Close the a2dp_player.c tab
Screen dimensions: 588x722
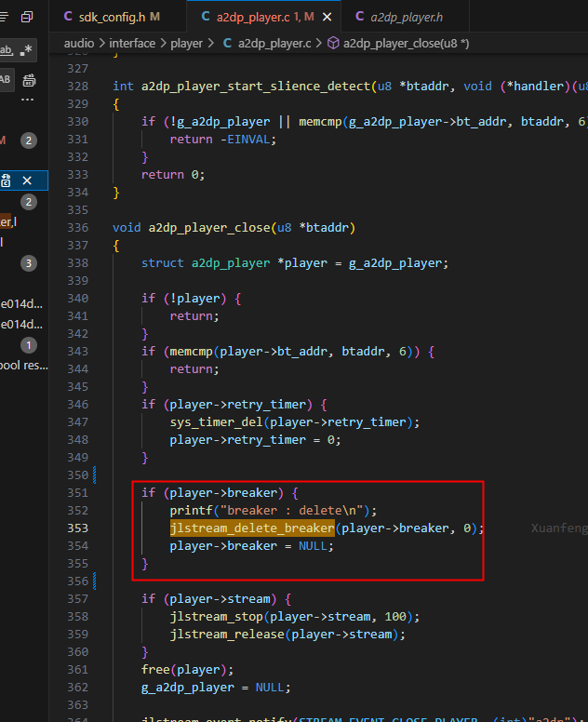(x=327, y=17)
